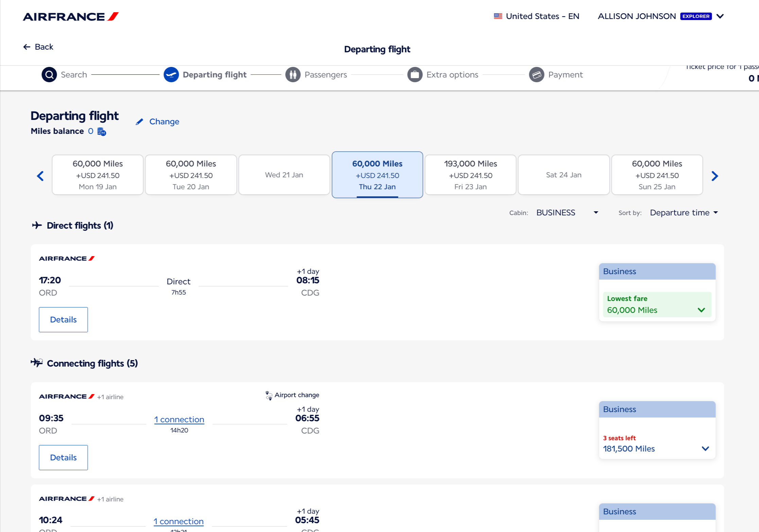Click the miles coin icon by balance
The height and width of the screenshot is (532, 759).
click(x=102, y=131)
